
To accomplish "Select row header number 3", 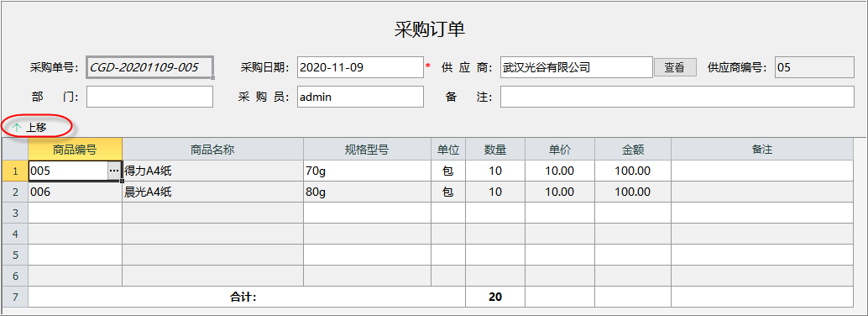I will click(x=15, y=213).
